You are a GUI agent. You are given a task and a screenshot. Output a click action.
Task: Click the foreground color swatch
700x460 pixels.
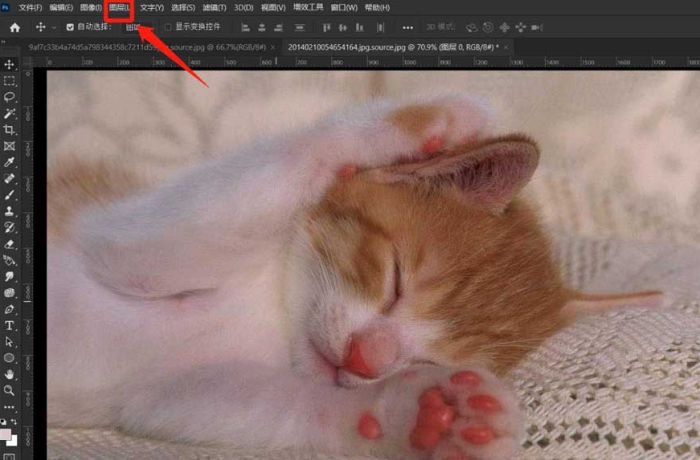[6, 435]
